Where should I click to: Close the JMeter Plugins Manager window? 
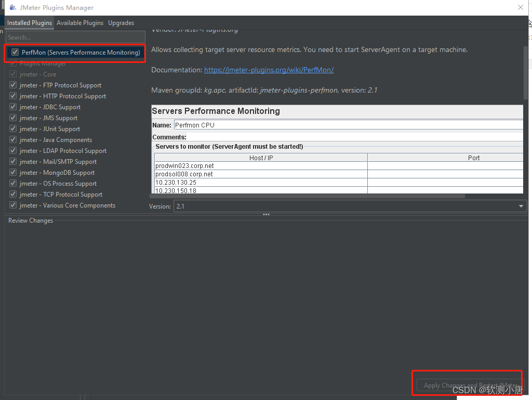click(521, 7)
